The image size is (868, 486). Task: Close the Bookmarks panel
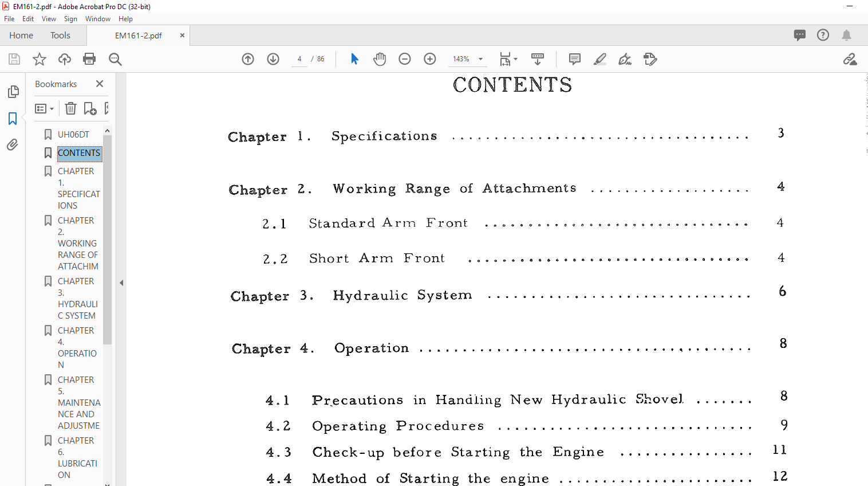click(100, 84)
